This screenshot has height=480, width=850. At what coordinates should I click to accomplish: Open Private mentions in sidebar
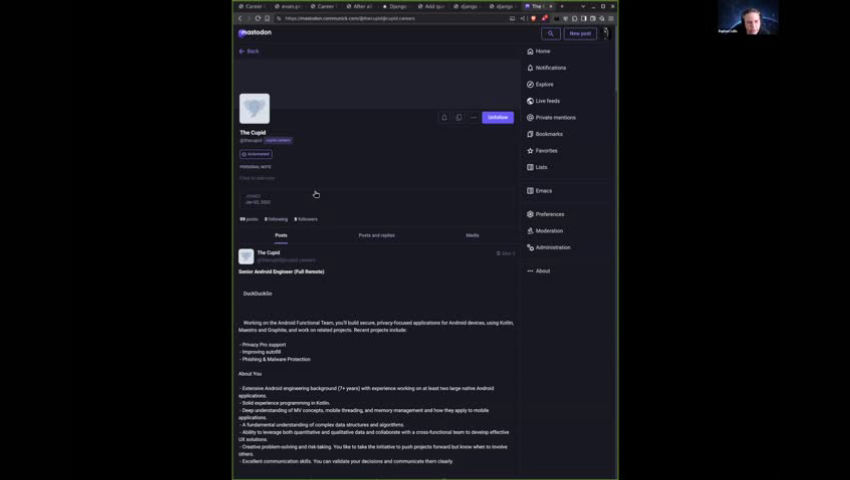coord(551,118)
